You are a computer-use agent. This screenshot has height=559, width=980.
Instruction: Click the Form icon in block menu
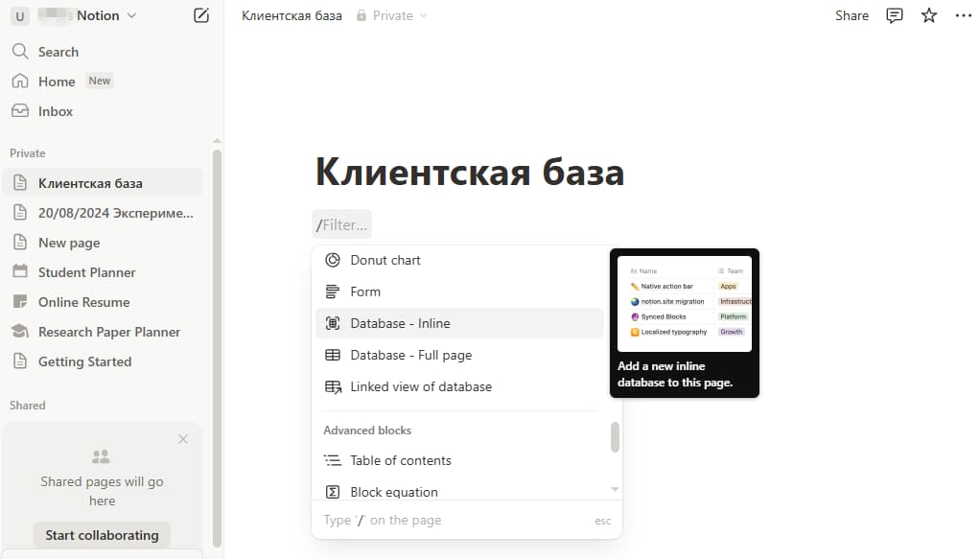[333, 291]
